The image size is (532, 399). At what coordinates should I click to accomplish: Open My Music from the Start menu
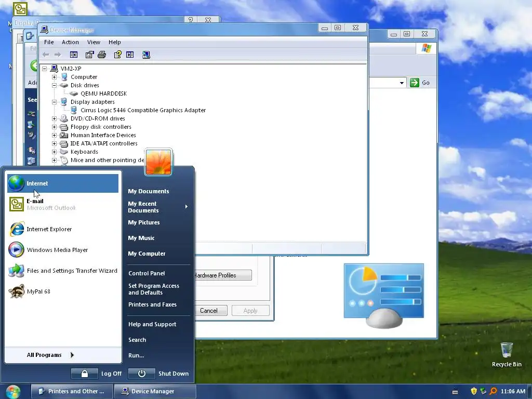[141, 238]
